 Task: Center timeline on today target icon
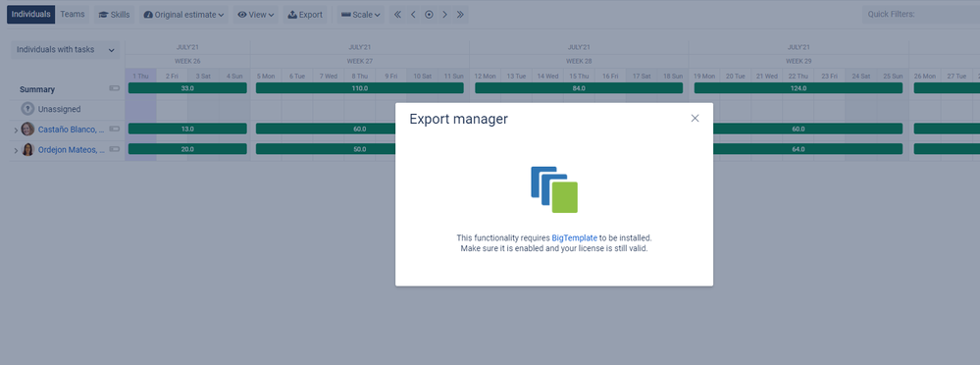tap(429, 15)
